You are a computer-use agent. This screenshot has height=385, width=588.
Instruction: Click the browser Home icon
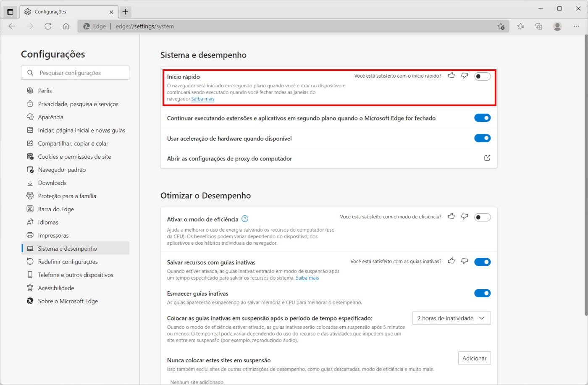(66, 26)
